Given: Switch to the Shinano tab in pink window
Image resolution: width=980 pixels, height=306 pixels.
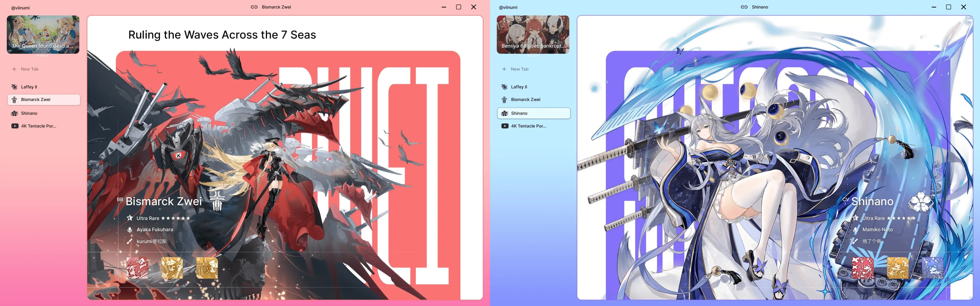Looking at the screenshot, I should click(44, 113).
